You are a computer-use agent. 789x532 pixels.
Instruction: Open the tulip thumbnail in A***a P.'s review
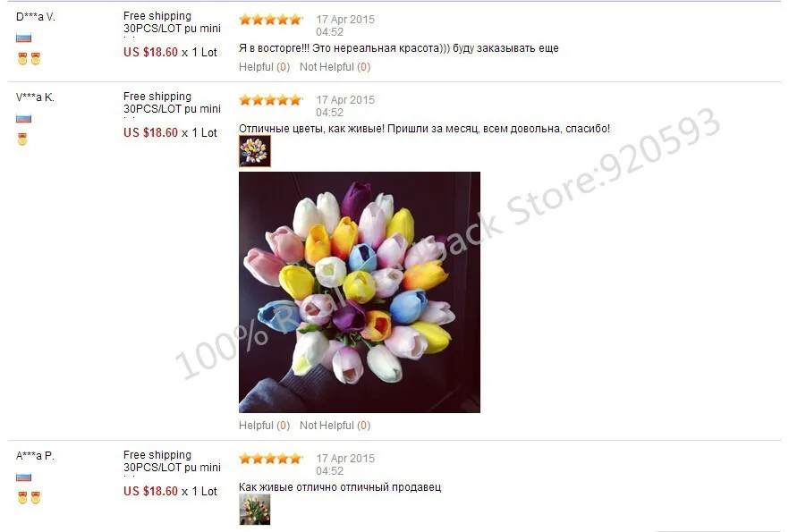click(x=255, y=510)
